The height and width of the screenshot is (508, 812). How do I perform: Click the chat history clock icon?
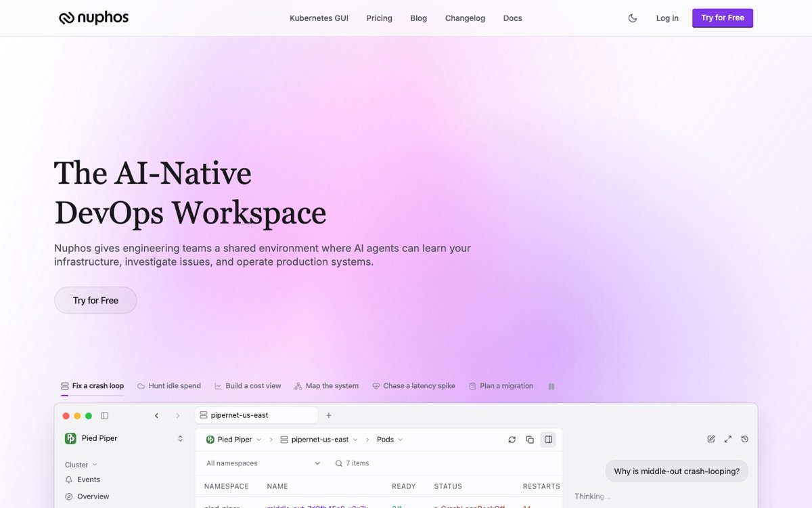click(x=745, y=439)
